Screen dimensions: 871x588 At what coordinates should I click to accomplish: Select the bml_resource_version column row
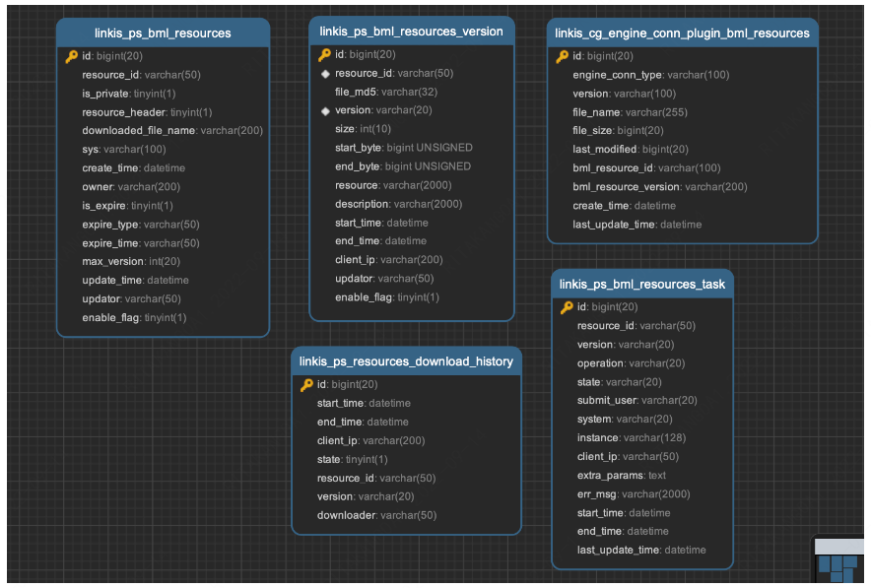682,187
